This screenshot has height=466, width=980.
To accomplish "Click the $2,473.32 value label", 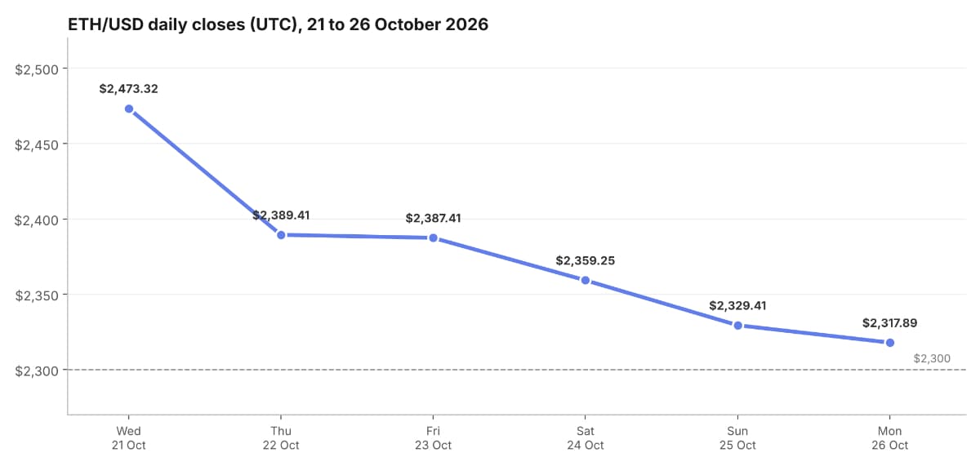I will 129,89.
